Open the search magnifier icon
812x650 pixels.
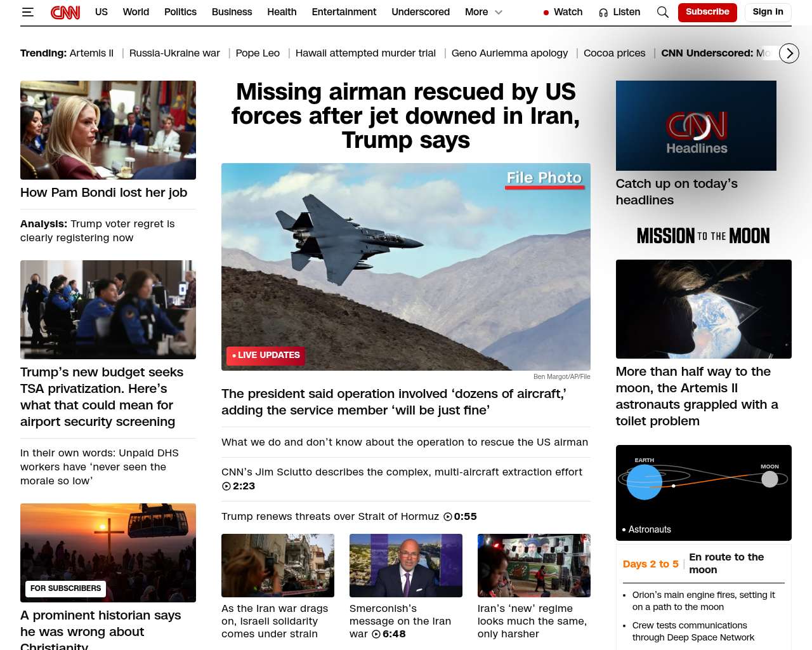[x=663, y=12]
